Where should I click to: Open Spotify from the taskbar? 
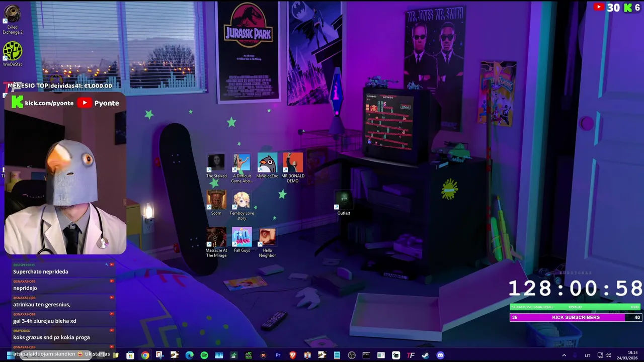(204, 355)
